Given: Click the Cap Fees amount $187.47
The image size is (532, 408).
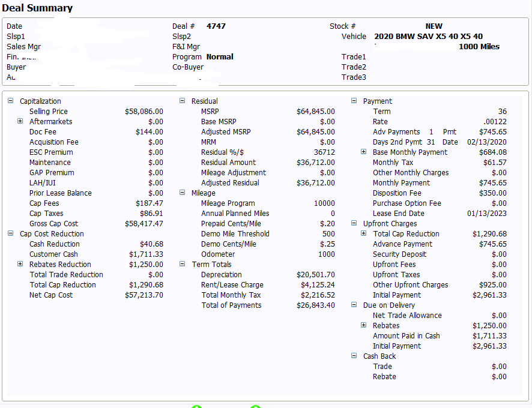Looking at the screenshot, I should point(150,203).
